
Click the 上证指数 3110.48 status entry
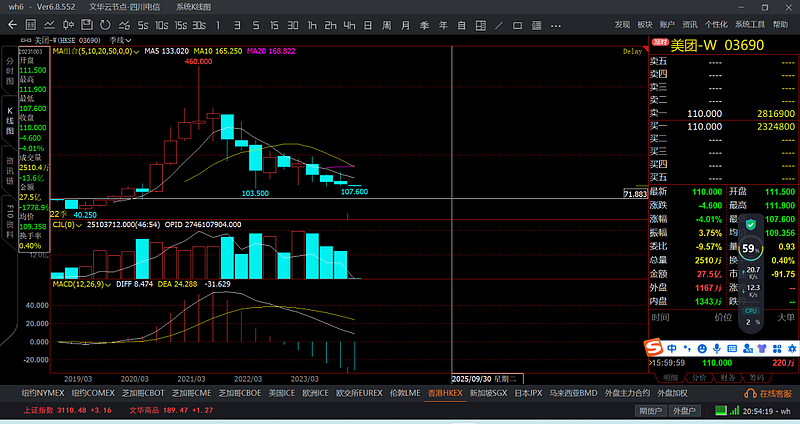pyautogui.click(x=67, y=410)
